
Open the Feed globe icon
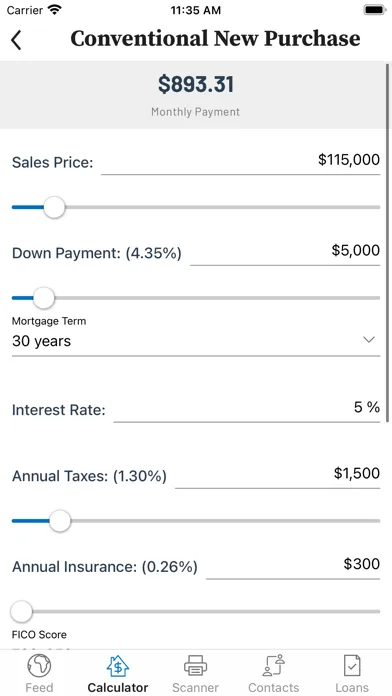click(x=39, y=666)
